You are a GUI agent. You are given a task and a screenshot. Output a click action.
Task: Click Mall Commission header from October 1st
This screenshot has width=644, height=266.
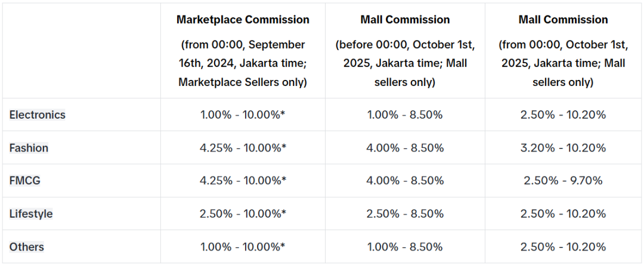pos(562,20)
